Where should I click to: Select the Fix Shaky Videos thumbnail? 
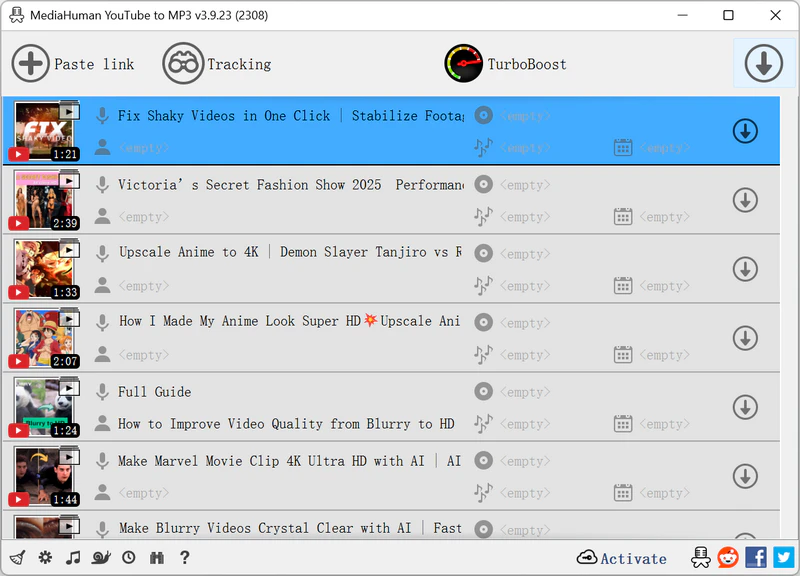click(x=44, y=131)
